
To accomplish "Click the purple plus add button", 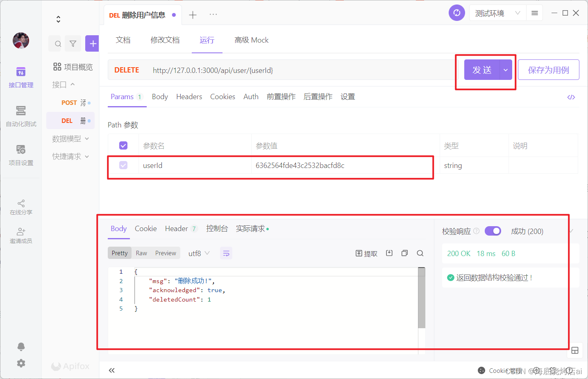I will [93, 43].
